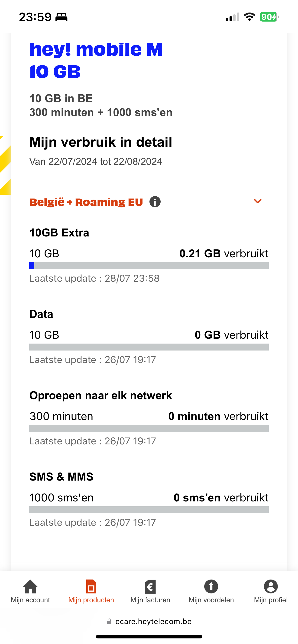The image size is (298, 644).
Task: Tap the battery indicator in status bar
Action: (269, 17)
